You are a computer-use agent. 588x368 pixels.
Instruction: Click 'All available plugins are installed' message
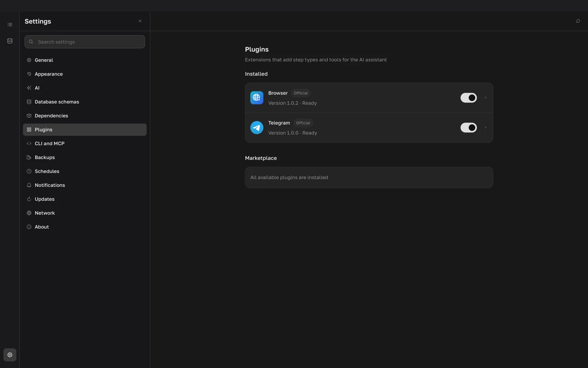[x=289, y=177]
